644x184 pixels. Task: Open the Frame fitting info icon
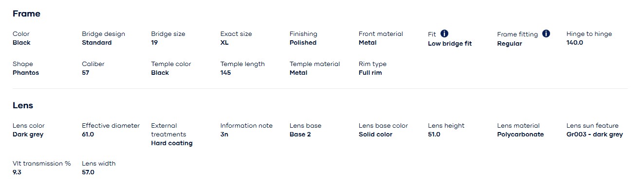click(546, 33)
